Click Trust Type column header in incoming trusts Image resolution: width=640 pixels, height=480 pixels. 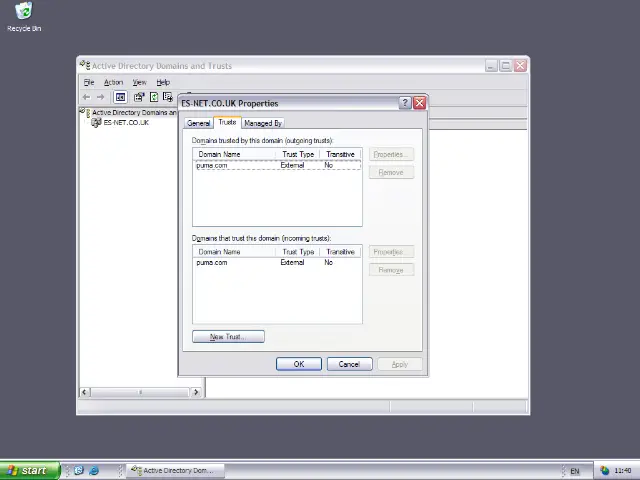[298, 252]
